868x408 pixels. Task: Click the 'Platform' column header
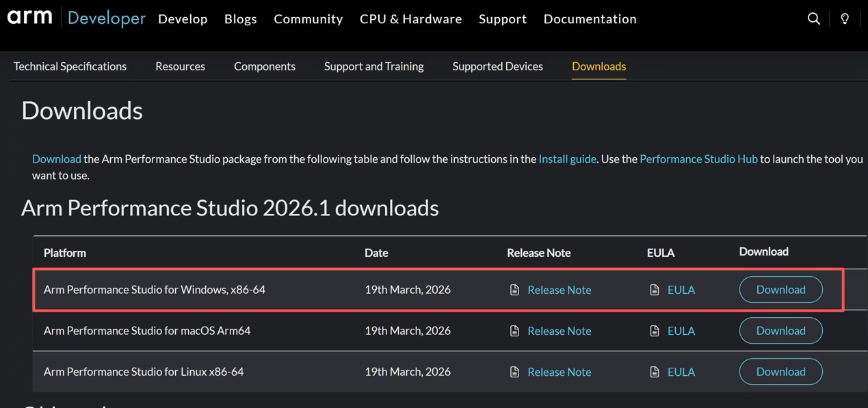click(x=65, y=253)
